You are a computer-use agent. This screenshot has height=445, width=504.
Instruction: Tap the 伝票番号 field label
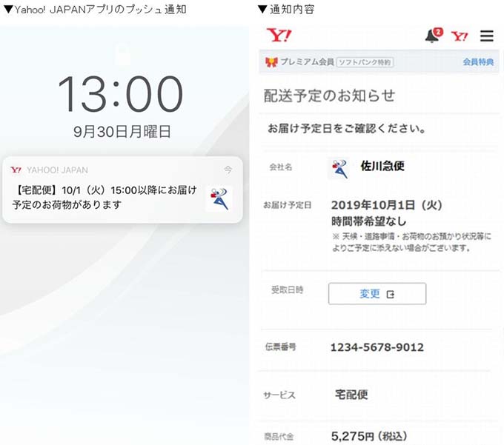pos(280,347)
